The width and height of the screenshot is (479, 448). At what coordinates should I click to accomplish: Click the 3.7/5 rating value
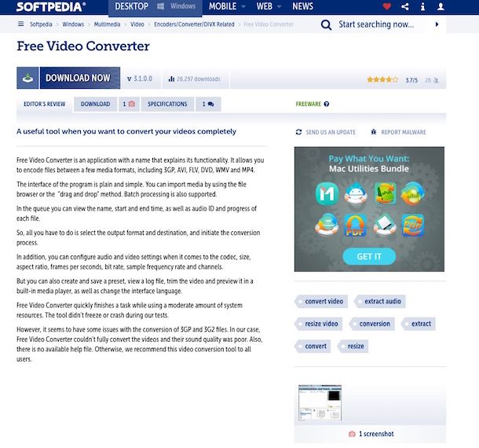(411, 80)
